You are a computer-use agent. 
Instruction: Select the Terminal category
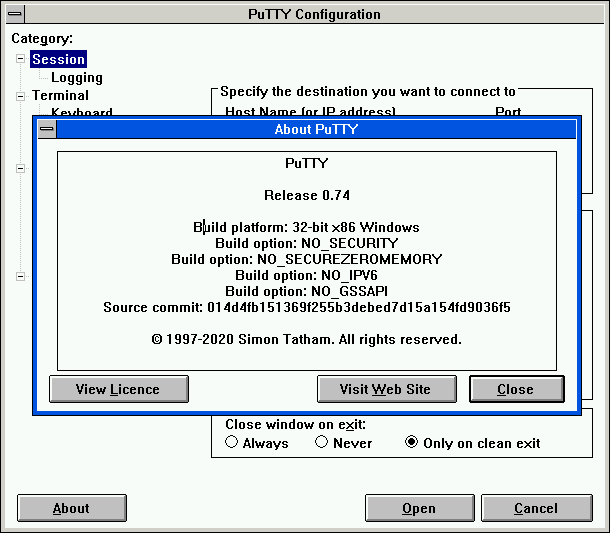click(x=60, y=95)
